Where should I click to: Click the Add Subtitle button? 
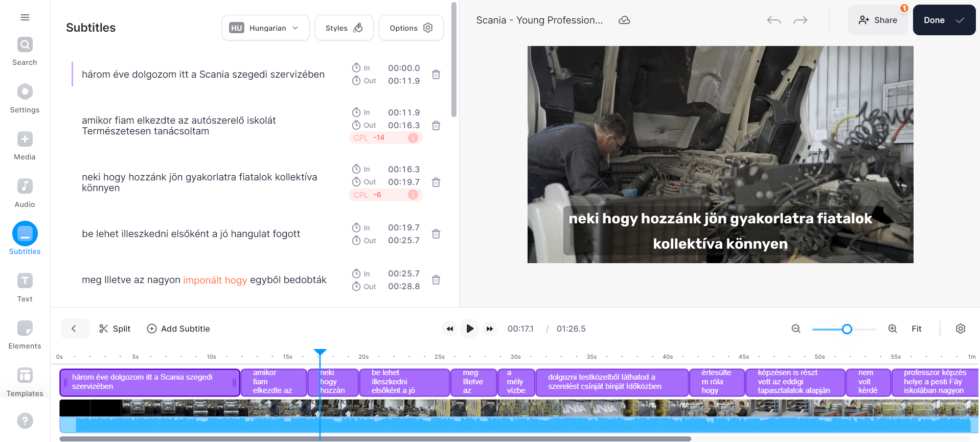click(178, 329)
